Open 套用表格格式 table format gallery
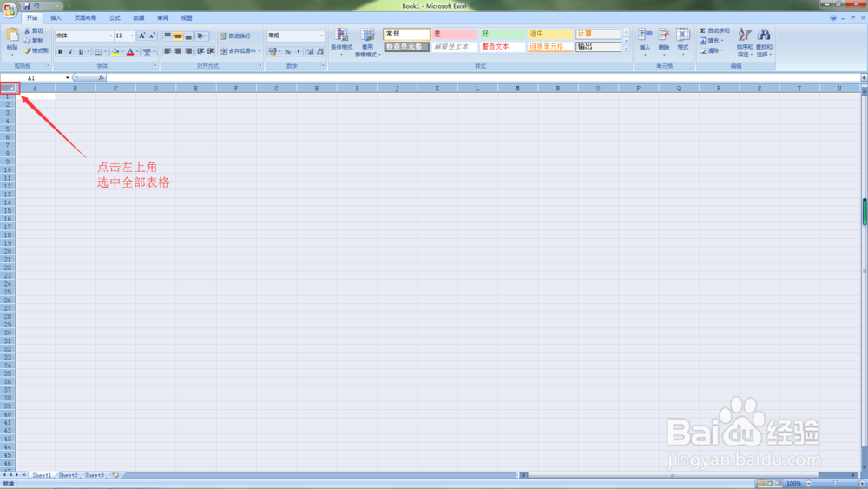 pyautogui.click(x=367, y=42)
